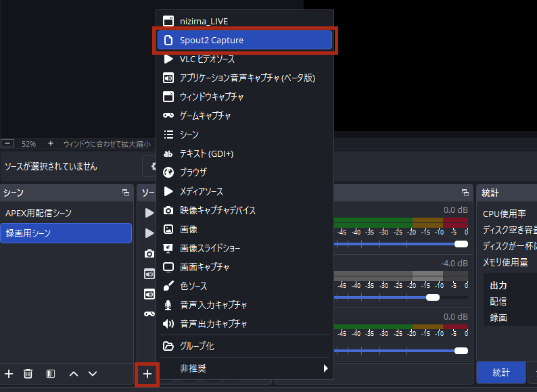
Task: Undock the audio mixer panel
Action: [465, 193]
